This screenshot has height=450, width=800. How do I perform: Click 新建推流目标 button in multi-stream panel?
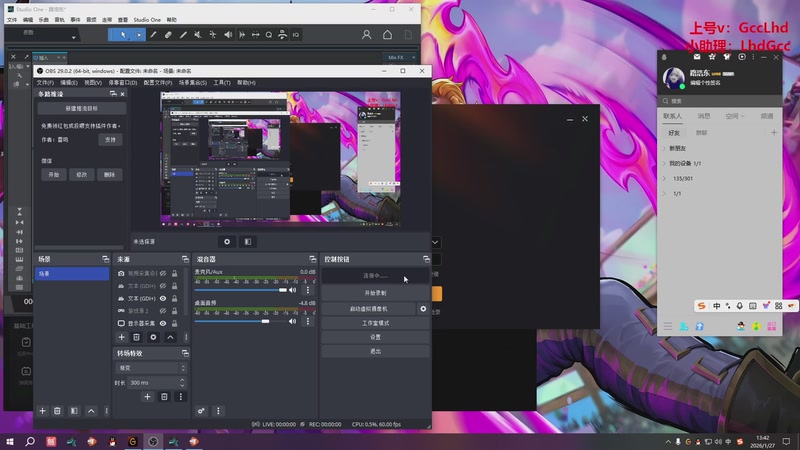coord(82,108)
